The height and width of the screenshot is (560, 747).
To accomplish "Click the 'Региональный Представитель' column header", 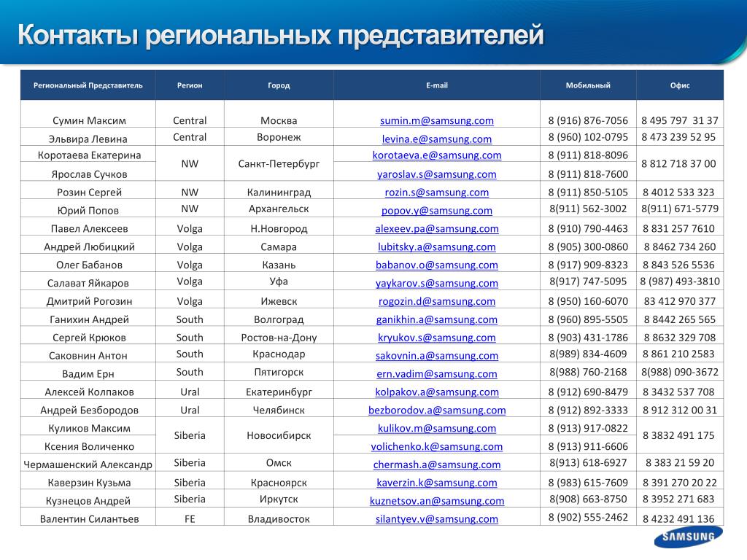I will [88, 85].
